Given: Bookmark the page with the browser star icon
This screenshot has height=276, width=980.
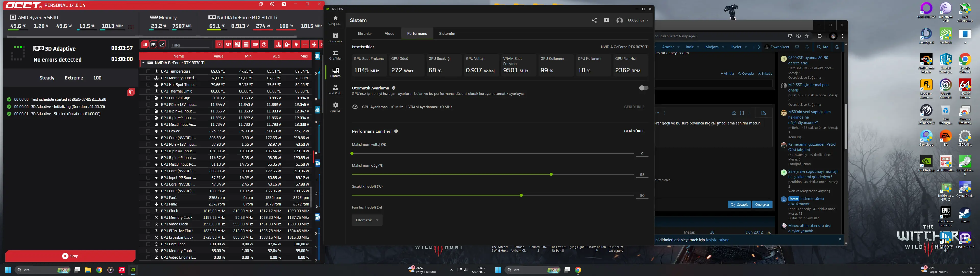Looking at the screenshot, I should tap(807, 36).
